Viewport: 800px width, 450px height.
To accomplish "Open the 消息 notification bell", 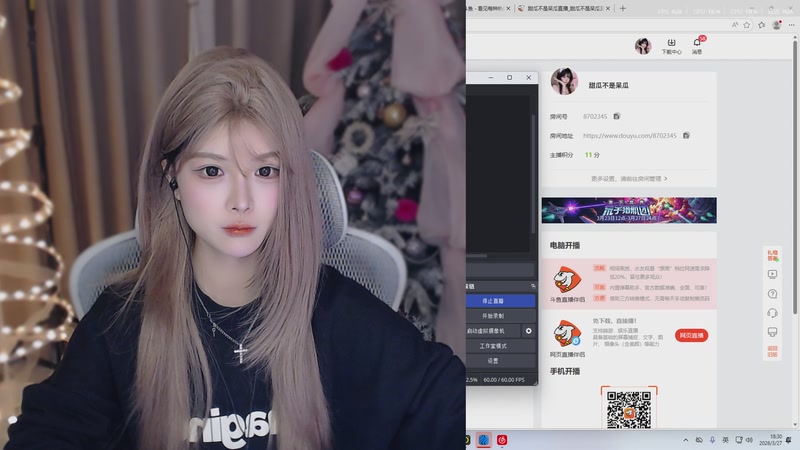I will [697, 46].
